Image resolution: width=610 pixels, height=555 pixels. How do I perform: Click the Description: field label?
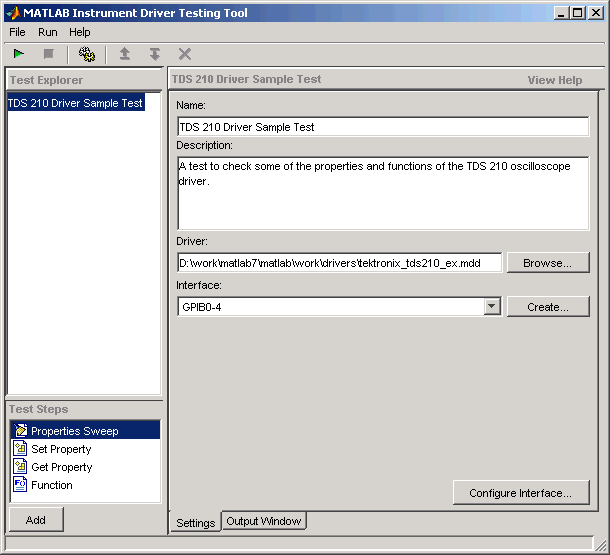click(x=204, y=145)
